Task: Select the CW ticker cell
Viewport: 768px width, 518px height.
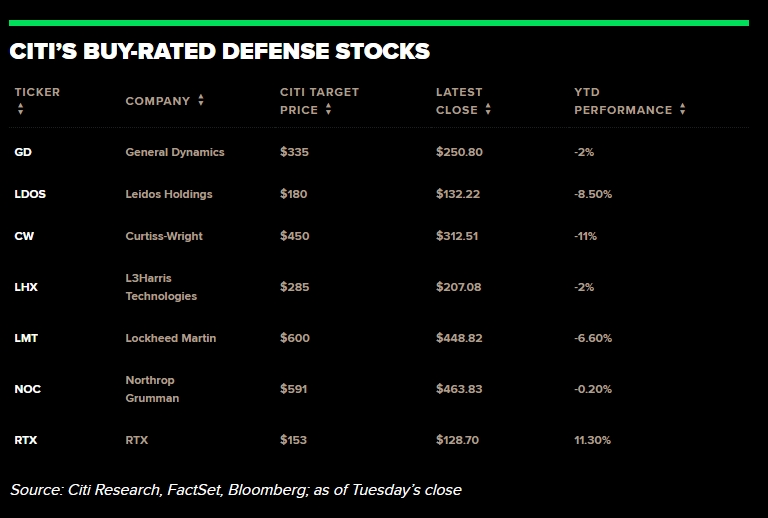Action: [x=24, y=236]
